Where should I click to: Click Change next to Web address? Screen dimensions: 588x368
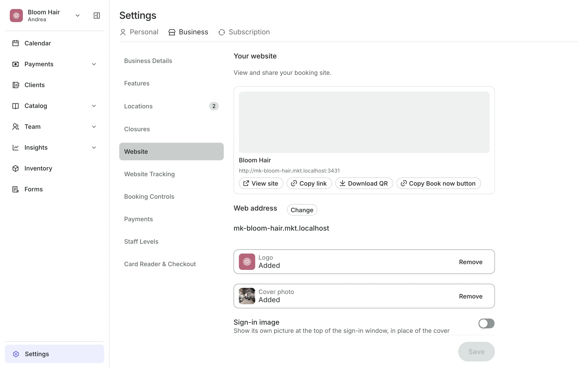302,210
